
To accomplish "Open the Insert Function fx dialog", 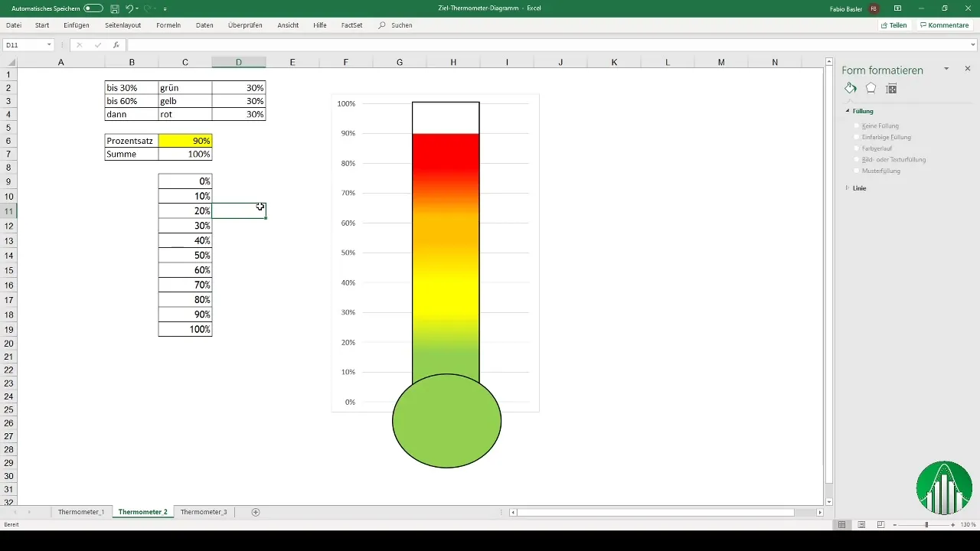I will [x=116, y=45].
